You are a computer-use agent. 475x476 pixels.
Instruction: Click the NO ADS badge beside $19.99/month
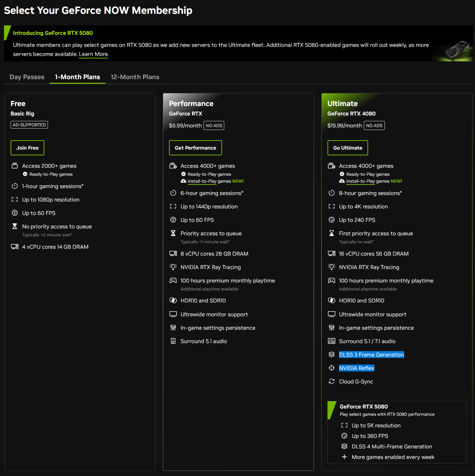(x=374, y=126)
